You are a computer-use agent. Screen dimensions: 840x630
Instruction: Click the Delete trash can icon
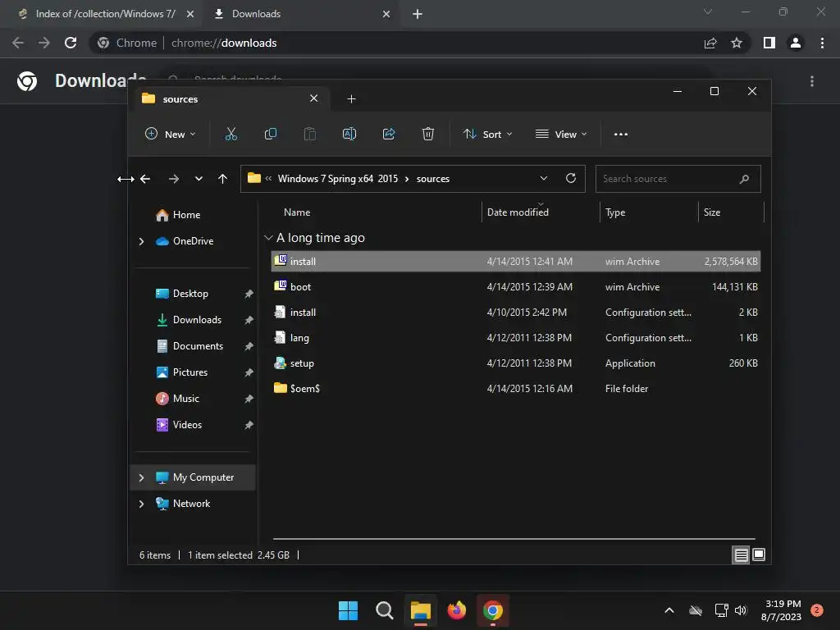427,134
